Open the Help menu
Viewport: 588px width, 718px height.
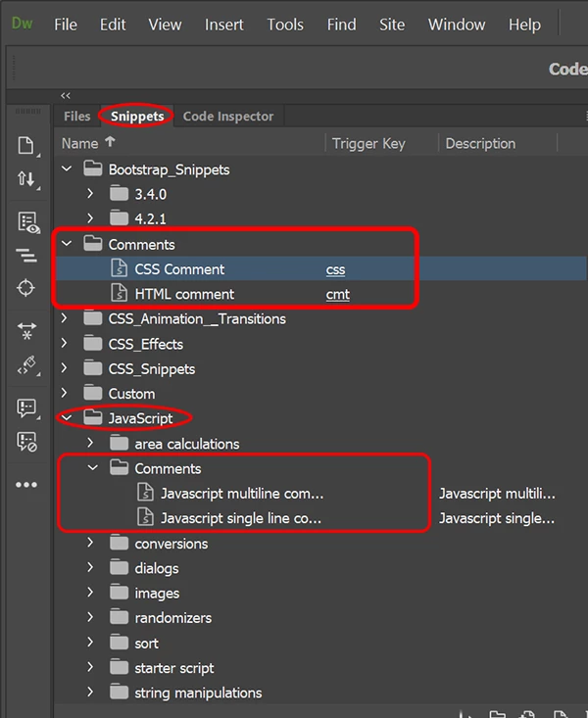(524, 24)
